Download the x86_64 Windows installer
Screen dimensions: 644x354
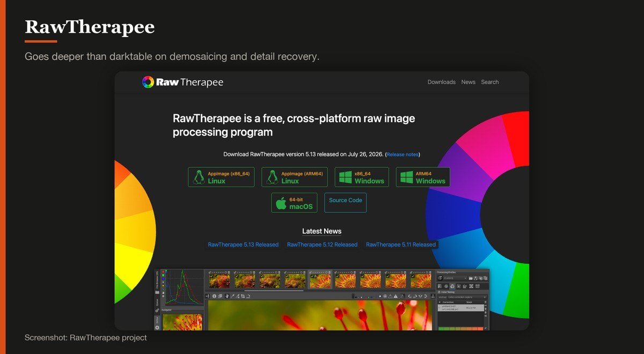pos(362,177)
